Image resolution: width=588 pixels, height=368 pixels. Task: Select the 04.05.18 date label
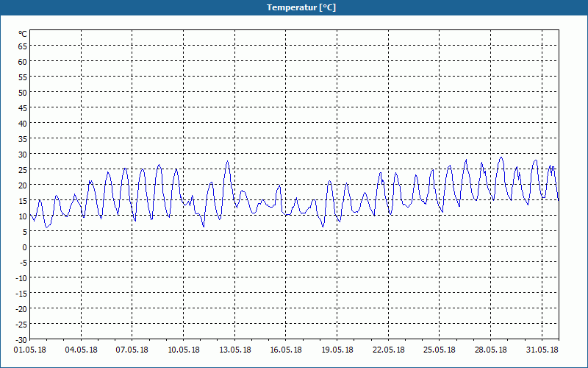81,350
